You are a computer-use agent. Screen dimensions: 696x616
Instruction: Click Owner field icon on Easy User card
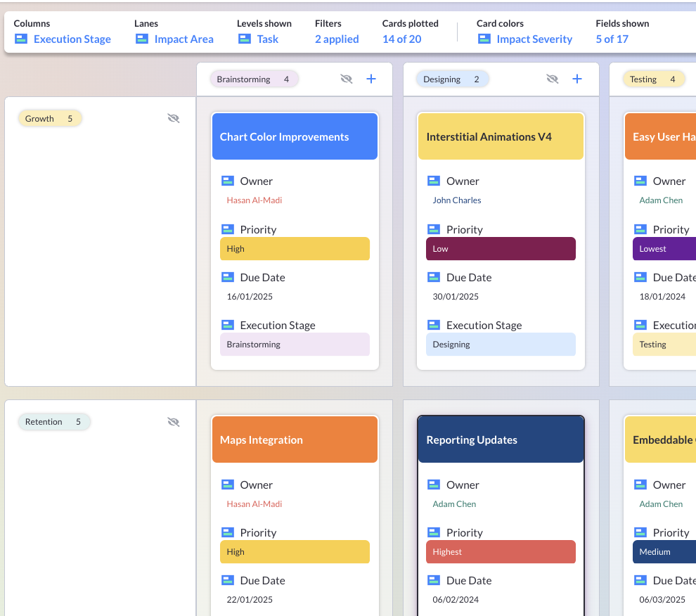640,181
